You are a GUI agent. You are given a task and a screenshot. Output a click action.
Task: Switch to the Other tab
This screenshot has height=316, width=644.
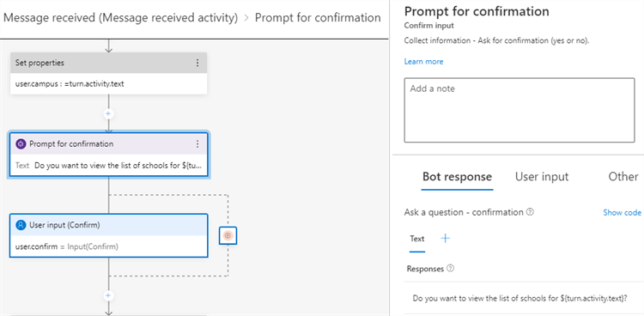(623, 177)
